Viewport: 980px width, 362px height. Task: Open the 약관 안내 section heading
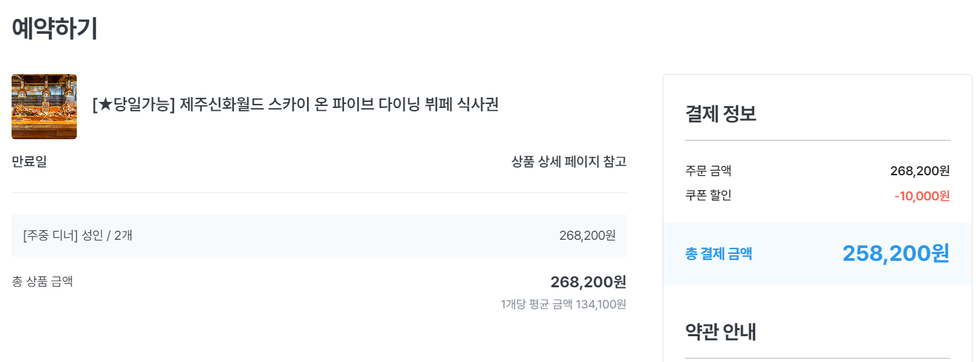pos(720,331)
